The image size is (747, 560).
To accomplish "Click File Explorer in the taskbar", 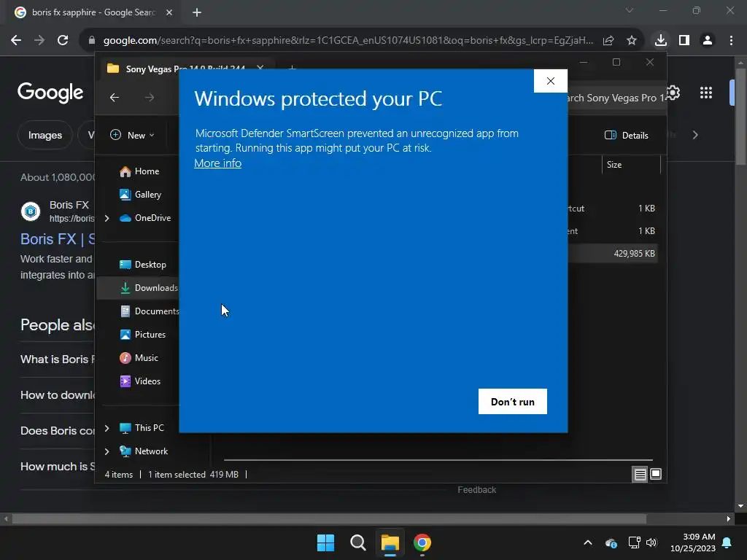I will click(390, 542).
